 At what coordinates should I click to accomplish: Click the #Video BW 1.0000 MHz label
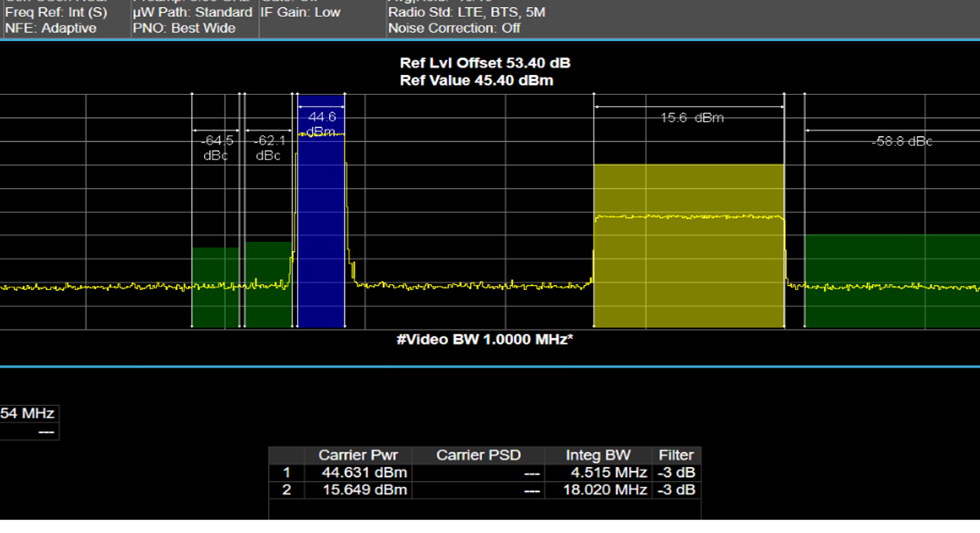click(485, 339)
